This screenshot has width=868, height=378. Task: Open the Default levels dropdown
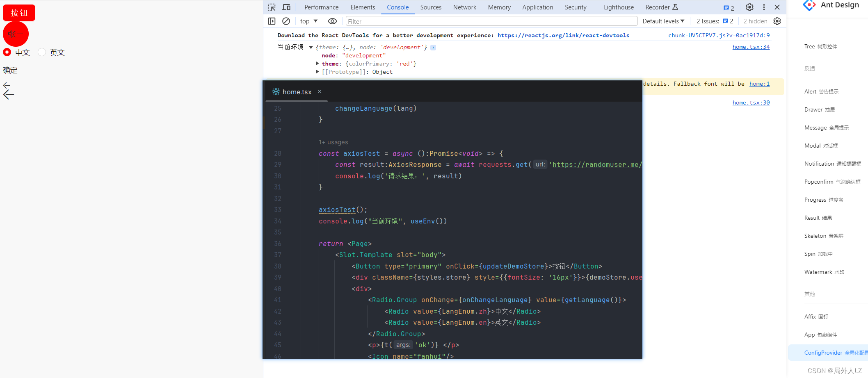pyautogui.click(x=663, y=21)
